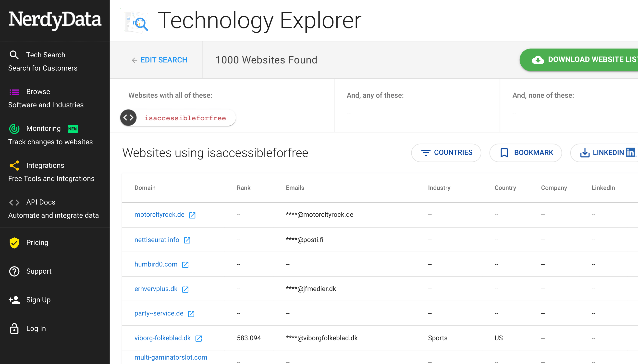Viewport: 638px width, 364px height.
Task: Select the Tech Search menu item
Action: pos(46,55)
